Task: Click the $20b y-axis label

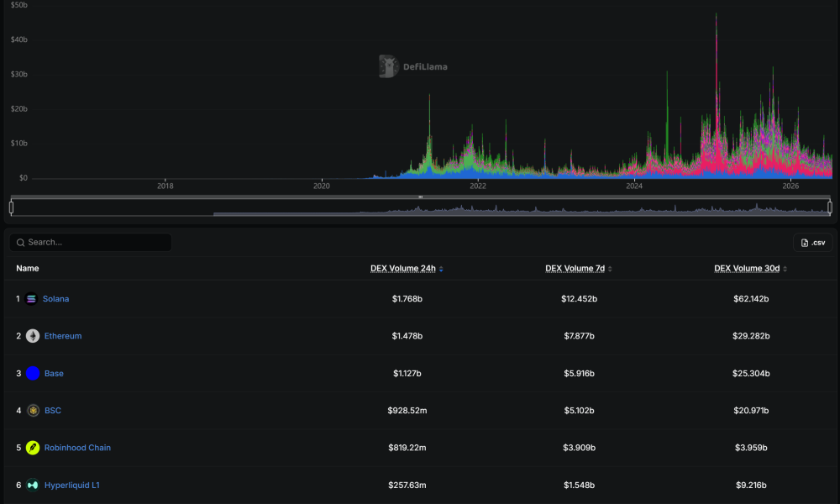Action: tap(19, 108)
